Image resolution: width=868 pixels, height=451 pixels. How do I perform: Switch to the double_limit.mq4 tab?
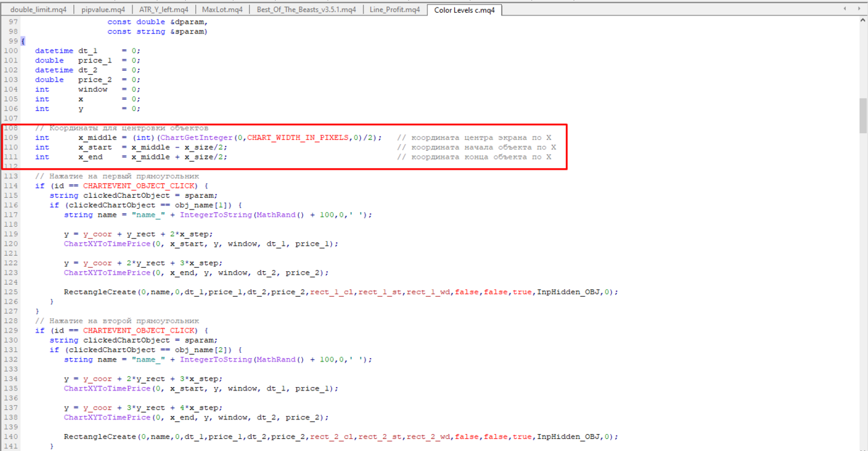pos(38,9)
